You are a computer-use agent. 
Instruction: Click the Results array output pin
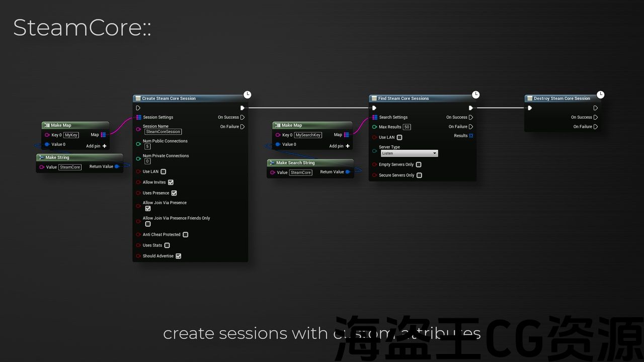[x=471, y=136]
